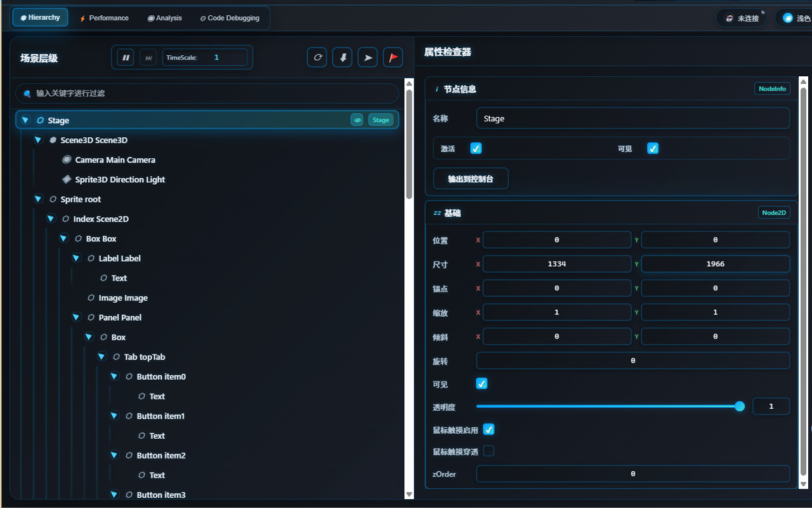This screenshot has width=812, height=508.
Task: Click the down-arrow icon in hierarchy toolbar
Action: tap(343, 57)
